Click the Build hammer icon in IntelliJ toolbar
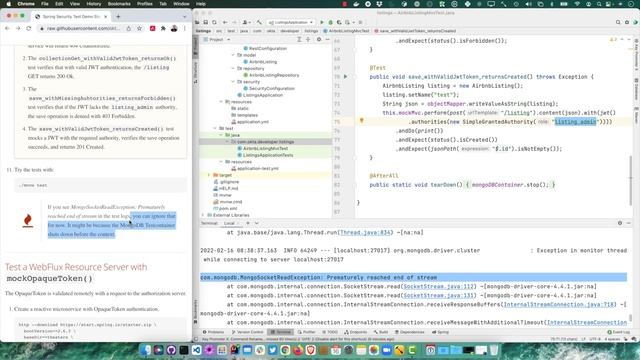The height and width of the screenshot is (360, 640). pyautogui.click(x=259, y=22)
